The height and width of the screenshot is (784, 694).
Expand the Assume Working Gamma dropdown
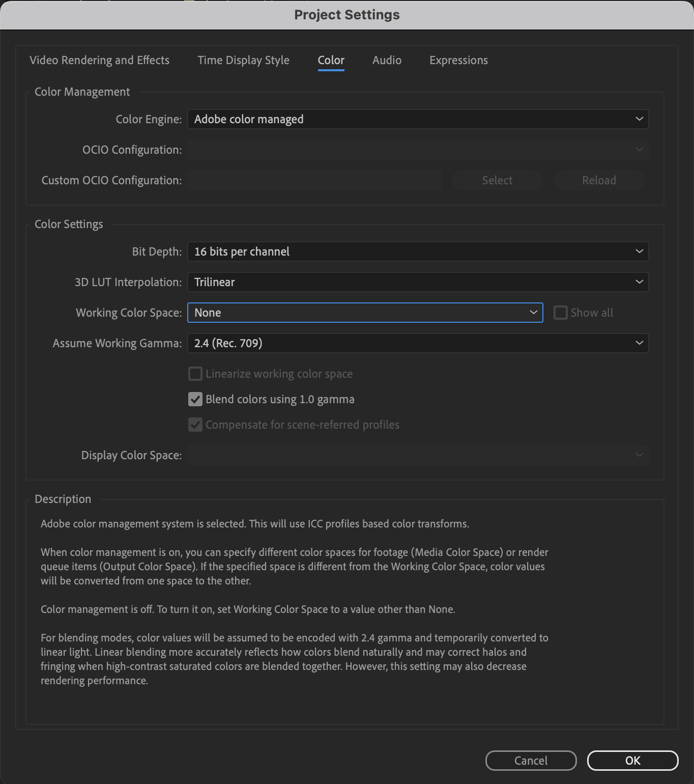[x=417, y=343]
